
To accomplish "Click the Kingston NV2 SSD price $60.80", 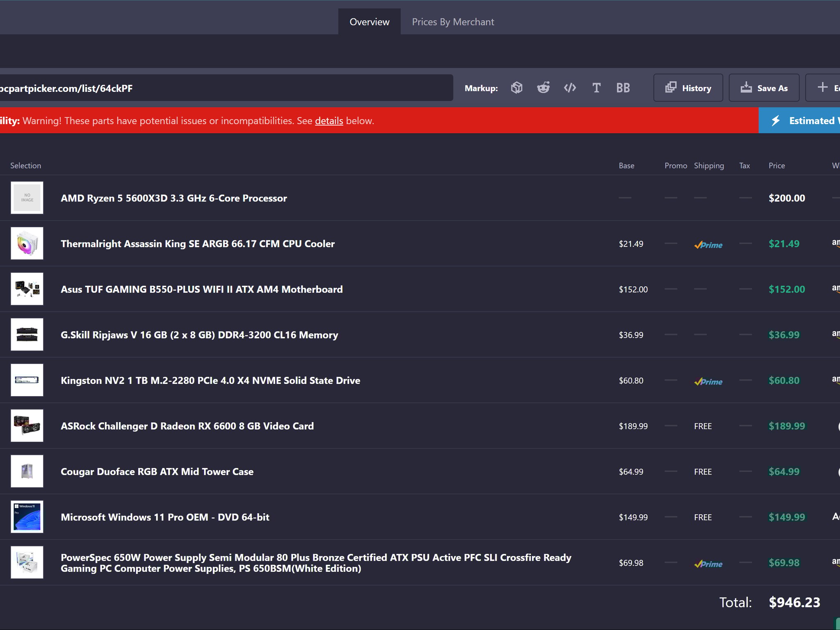I will tap(783, 380).
